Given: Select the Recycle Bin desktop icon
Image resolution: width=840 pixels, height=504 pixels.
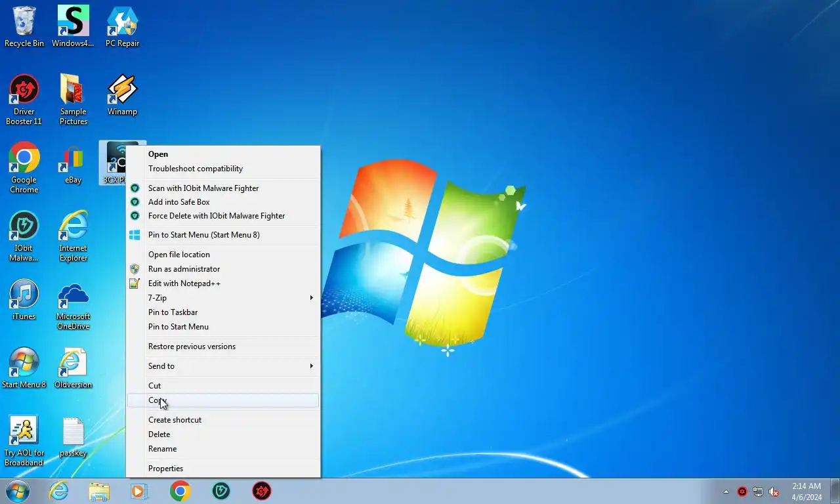Looking at the screenshot, I should [24, 26].
